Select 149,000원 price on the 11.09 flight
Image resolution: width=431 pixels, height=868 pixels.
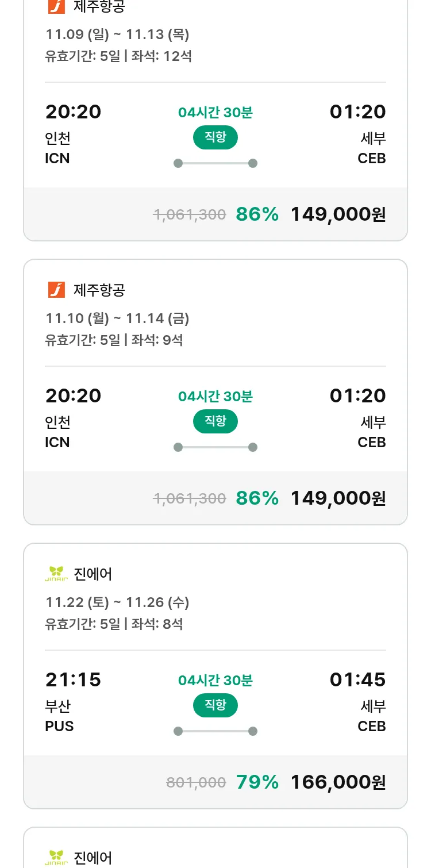click(x=338, y=214)
